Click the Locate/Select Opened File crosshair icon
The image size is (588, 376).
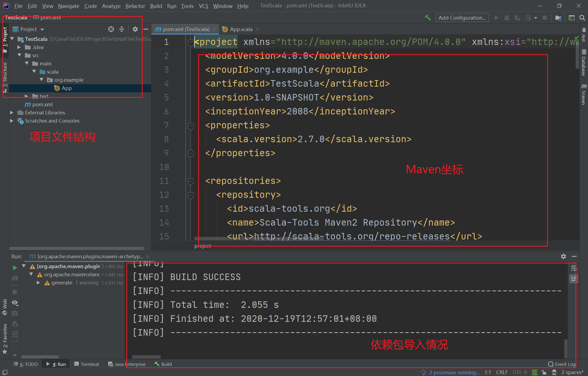pos(111,29)
